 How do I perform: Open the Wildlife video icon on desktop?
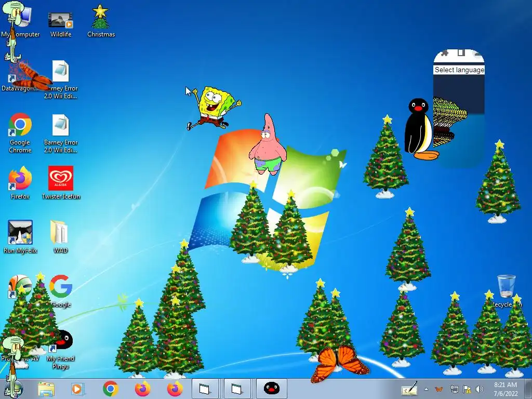click(x=60, y=24)
